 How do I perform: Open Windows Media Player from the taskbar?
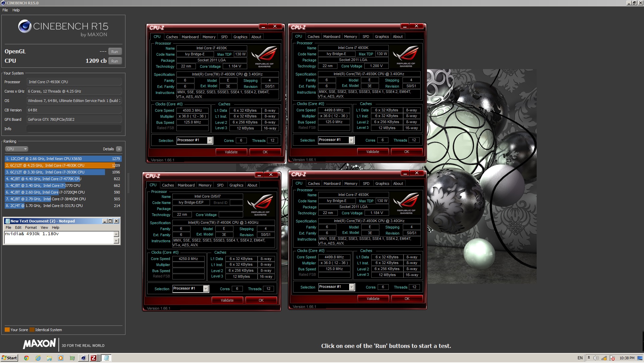pyautogui.click(x=61, y=358)
